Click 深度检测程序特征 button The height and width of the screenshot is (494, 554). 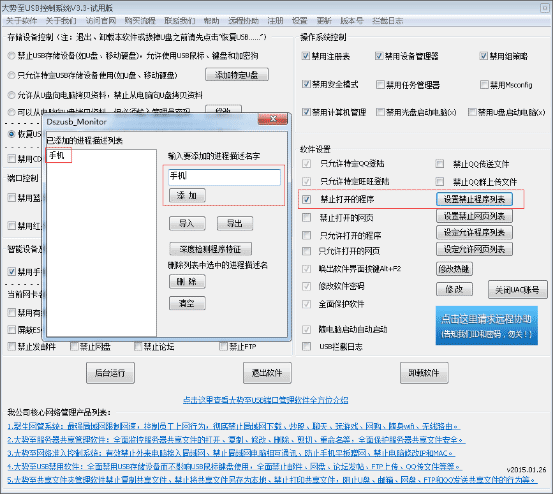211,249
